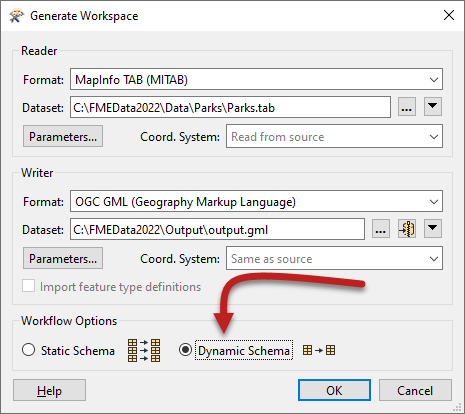The image size is (465, 414).
Task: Select the Dynamic Schema radio button
Action: point(185,350)
